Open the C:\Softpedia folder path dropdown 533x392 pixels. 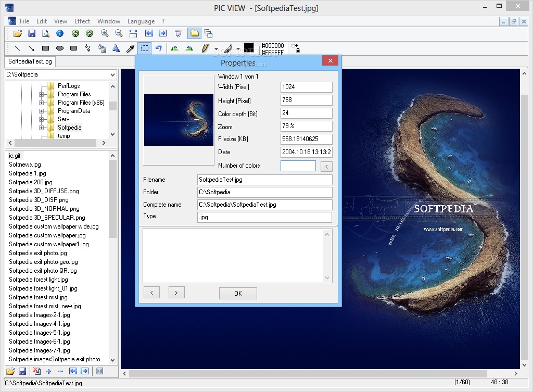pos(113,74)
